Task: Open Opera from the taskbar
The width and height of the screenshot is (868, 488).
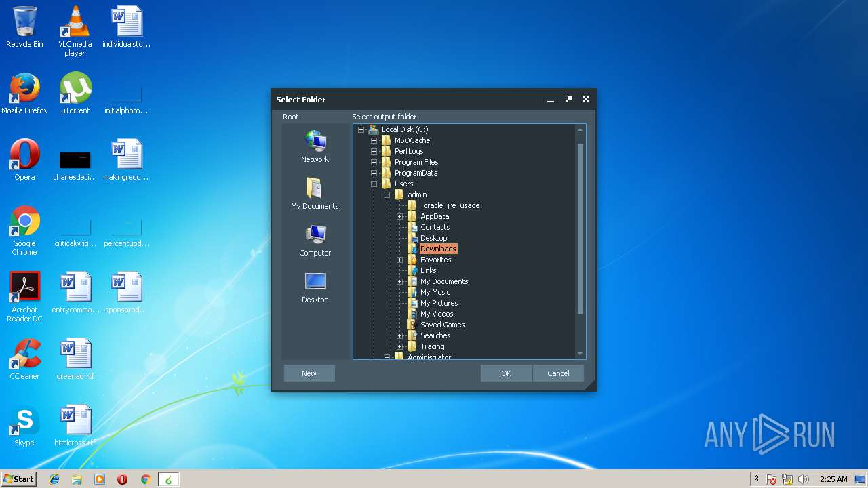Action: pos(122,479)
